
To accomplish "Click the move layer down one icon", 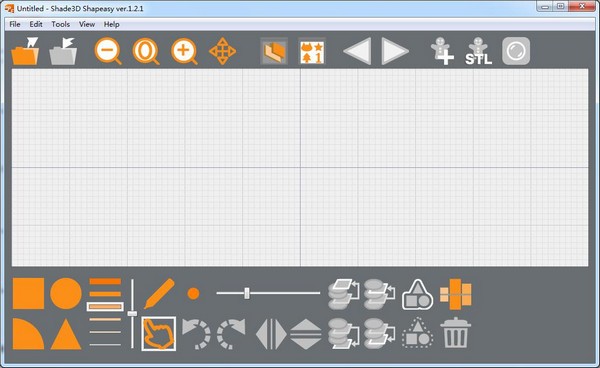I will pos(380,334).
